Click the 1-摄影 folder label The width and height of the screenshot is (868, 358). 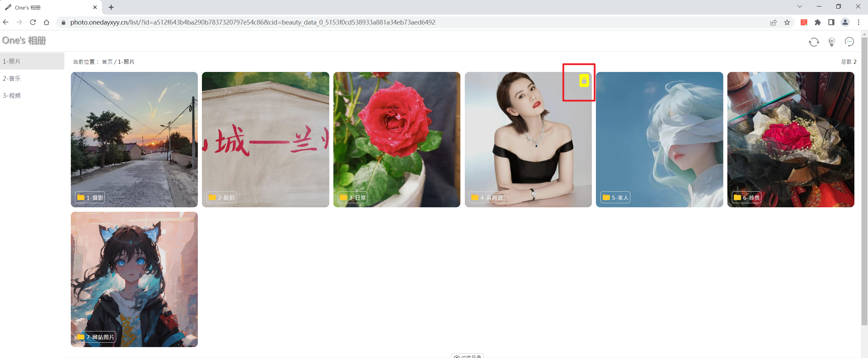coord(90,197)
